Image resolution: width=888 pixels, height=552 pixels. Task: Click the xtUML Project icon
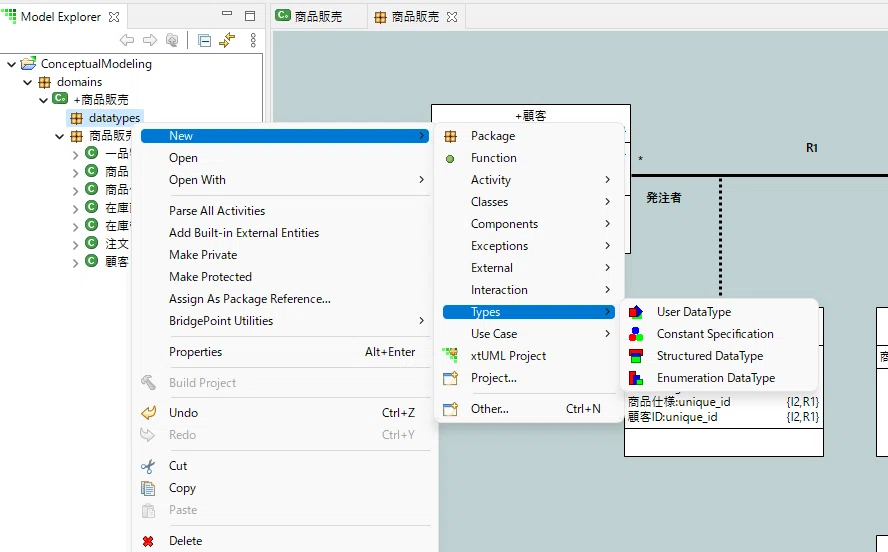point(450,356)
